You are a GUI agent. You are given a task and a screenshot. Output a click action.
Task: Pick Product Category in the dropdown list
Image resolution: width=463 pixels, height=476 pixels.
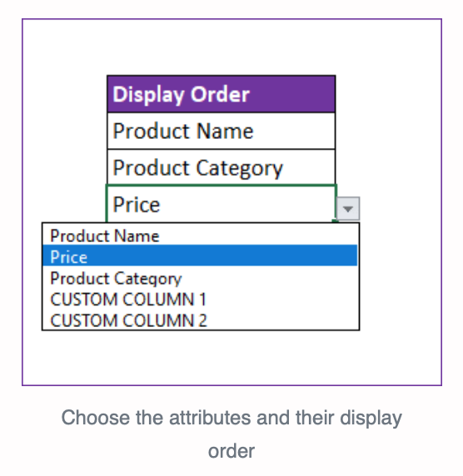200,279
